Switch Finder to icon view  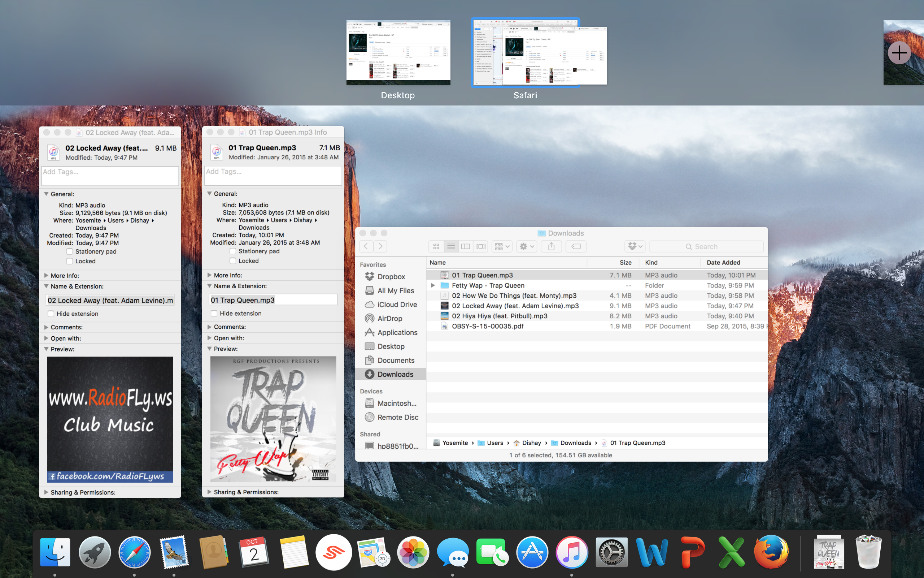click(436, 247)
